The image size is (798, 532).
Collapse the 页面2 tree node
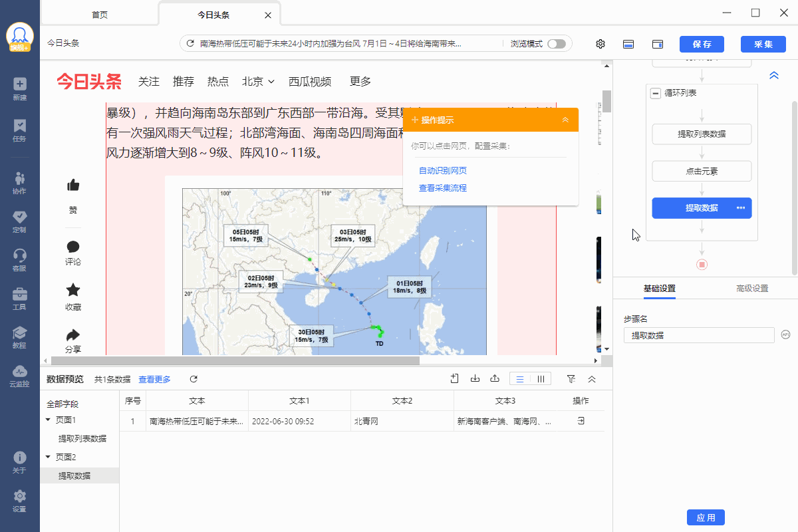tap(48, 457)
